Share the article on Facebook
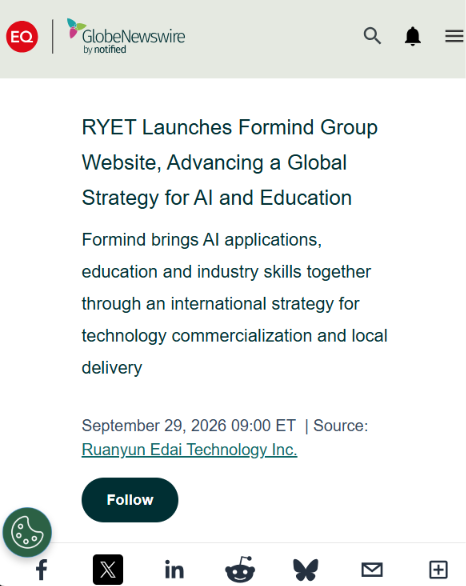 41,570
